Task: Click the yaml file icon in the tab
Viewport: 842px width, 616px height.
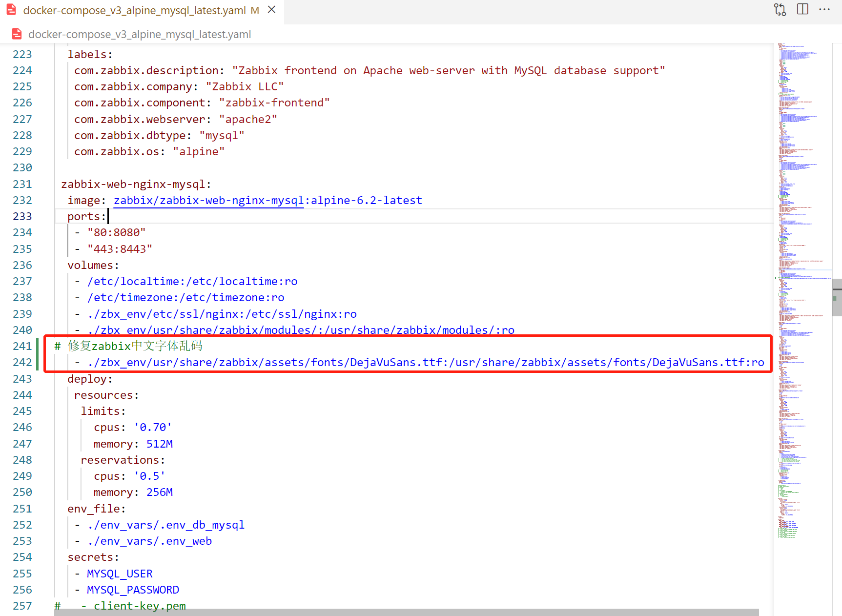Action: [x=11, y=10]
